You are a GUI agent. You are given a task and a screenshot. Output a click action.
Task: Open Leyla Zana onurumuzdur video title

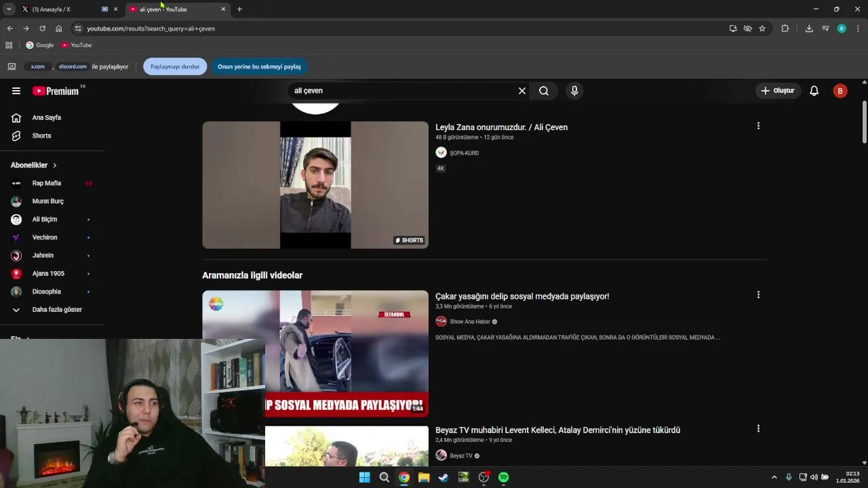coord(501,127)
